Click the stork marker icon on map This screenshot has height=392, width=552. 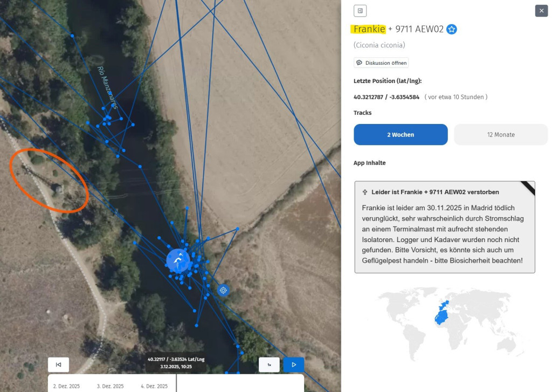178,260
